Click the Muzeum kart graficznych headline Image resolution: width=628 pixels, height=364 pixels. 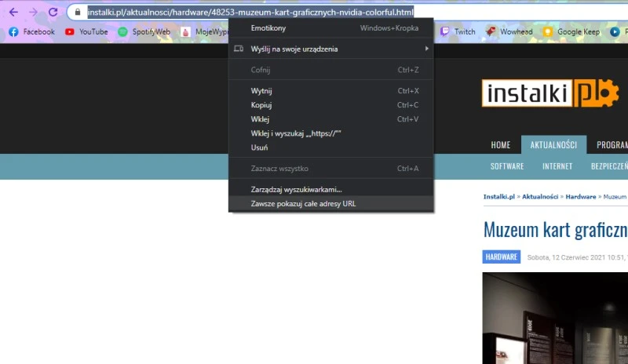click(x=555, y=230)
